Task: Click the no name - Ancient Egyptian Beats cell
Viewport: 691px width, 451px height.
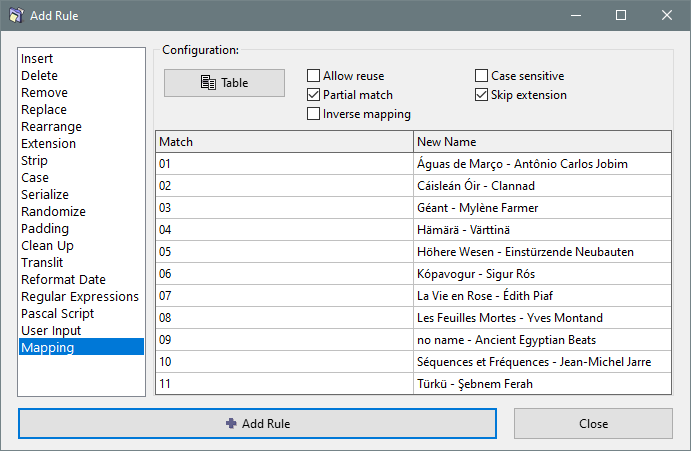Action: coord(542,340)
